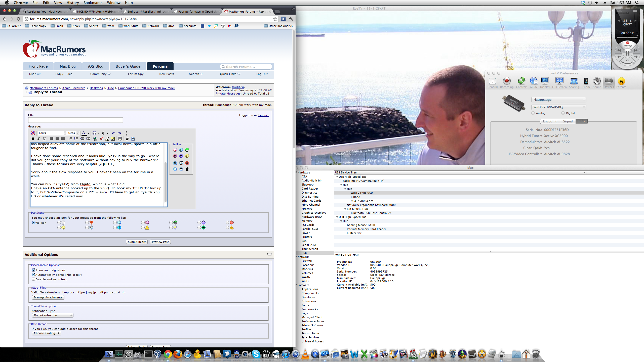Select the Analog radio button
This screenshot has width=644, height=362.
click(x=533, y=113)
